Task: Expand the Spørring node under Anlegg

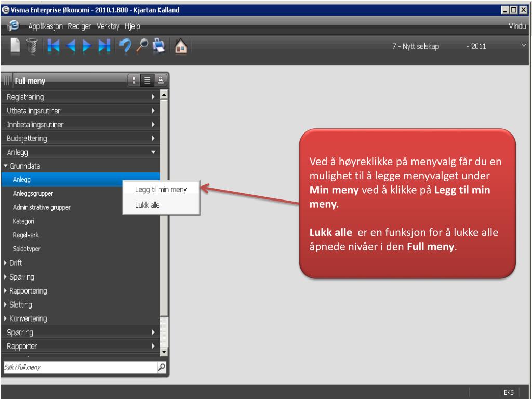Action: pos(5,277)
